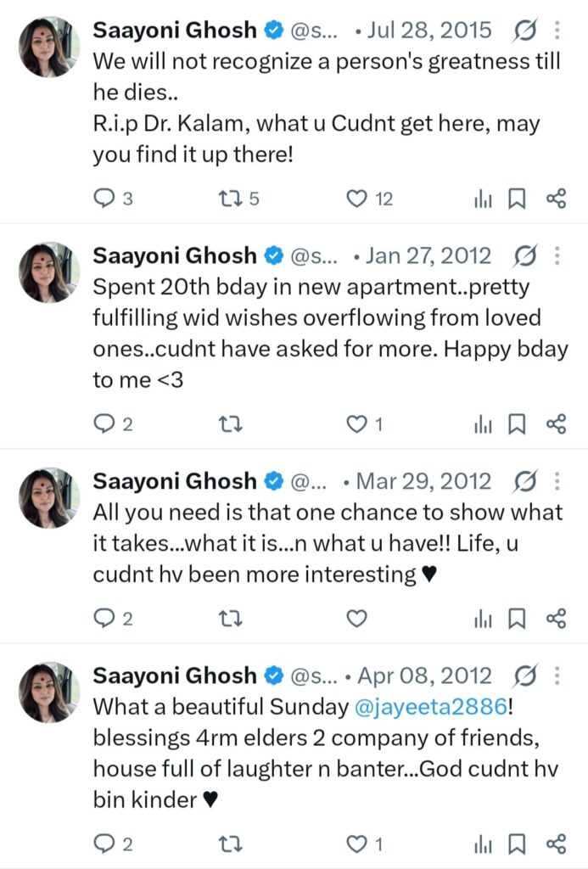Retweet the Dr. Kalam tribute tweet
This screenshot has width=588, height=869.
(x=227, y=199)
